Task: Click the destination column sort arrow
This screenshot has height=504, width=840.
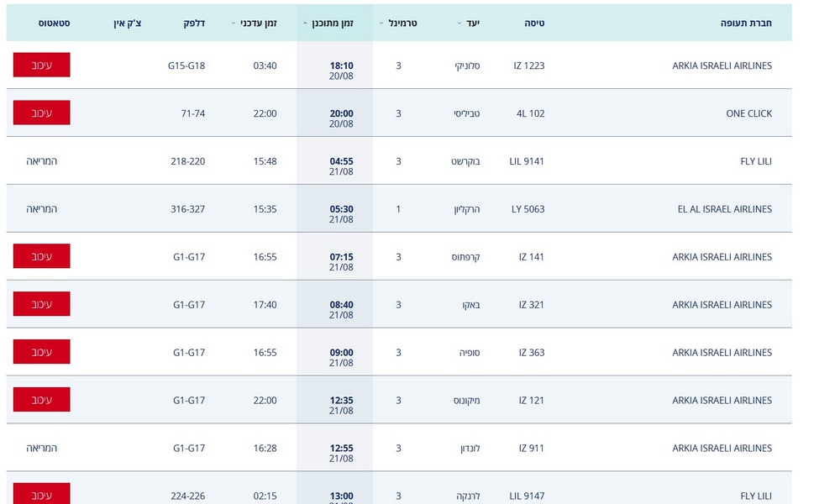Action: coord(459,24)
